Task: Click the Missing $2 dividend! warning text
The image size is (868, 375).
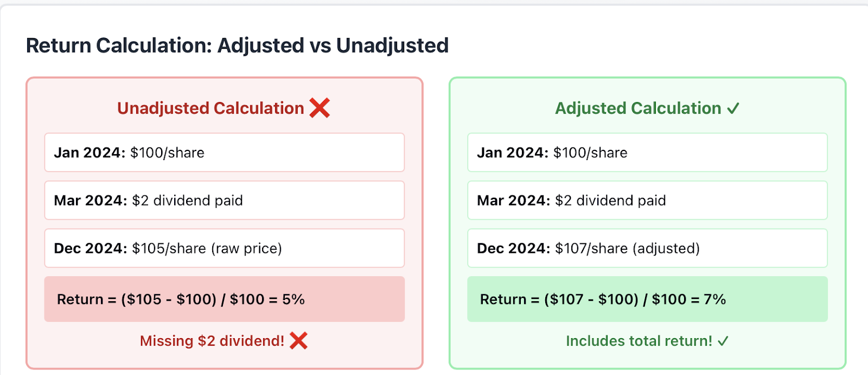Action: coord(212,341)
